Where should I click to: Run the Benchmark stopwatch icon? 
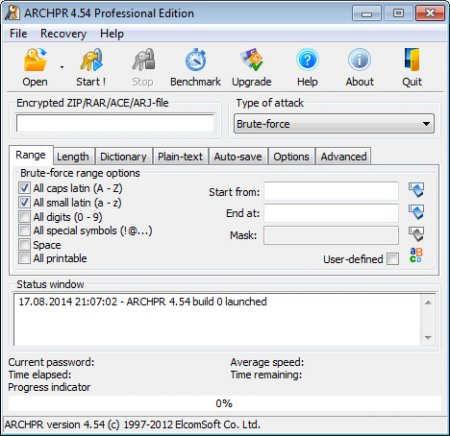[196, 60]
